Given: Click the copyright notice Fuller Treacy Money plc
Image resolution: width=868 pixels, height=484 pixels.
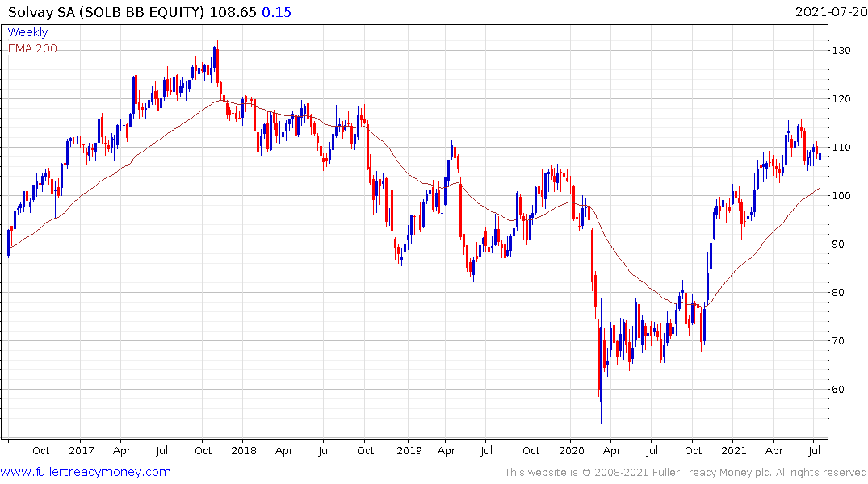Looking at the screenshot, I should click(686, 473).
